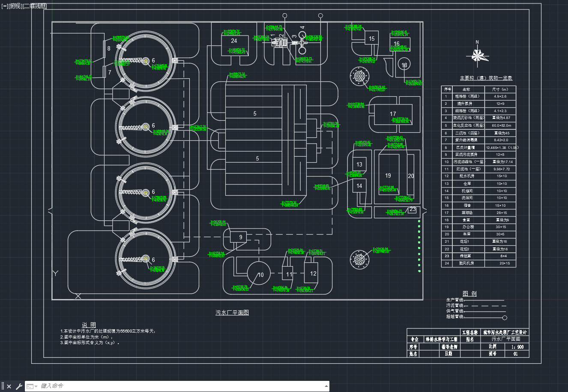The width and height of the screenshot is (568, 392).
Task: Select building label 19 in the plan
Action: (388, 175)
